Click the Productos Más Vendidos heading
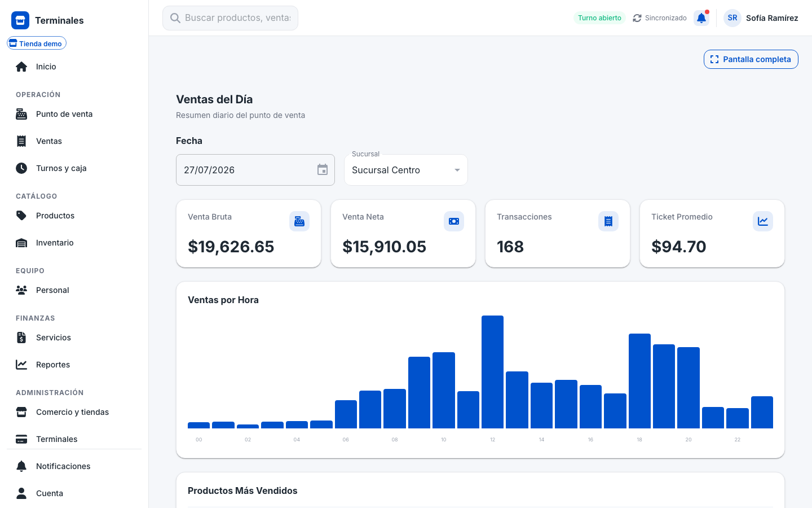Image resolution: width=812 pixels, height=508 pixels. coord(242,491)
